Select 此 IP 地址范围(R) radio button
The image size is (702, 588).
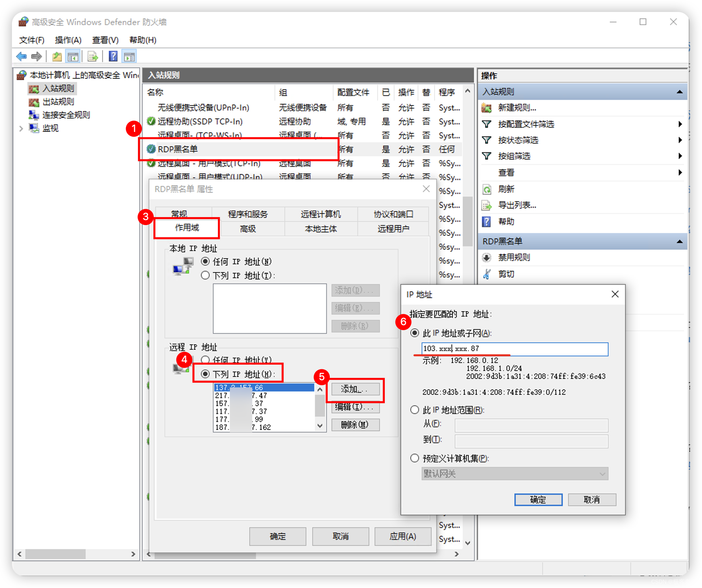tap(415, 410)
